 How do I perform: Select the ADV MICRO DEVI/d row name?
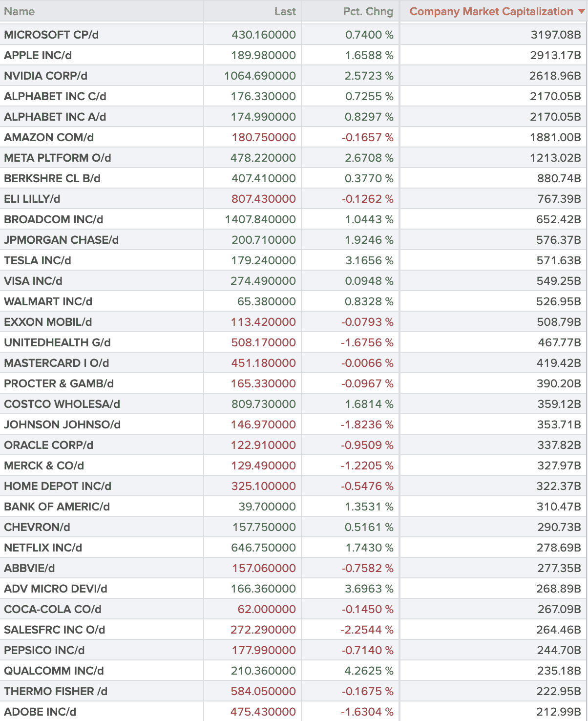56,589
